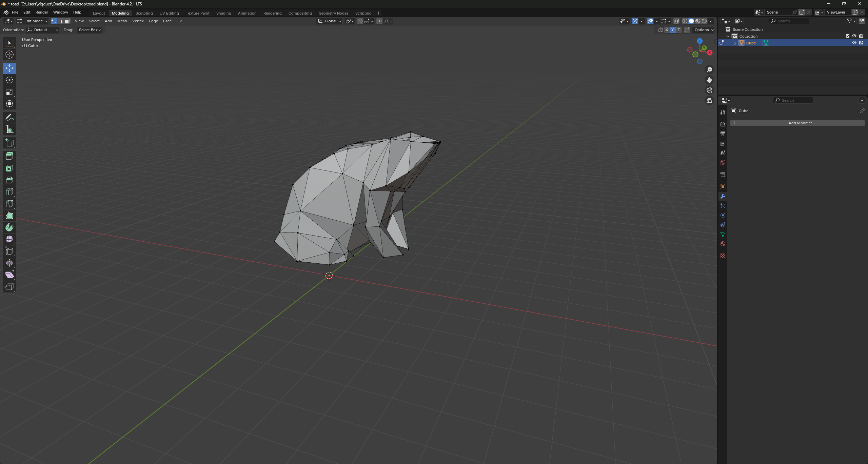Hide the Cube object in outliner
Screen dimensions: 868x464
pos(854,43)
